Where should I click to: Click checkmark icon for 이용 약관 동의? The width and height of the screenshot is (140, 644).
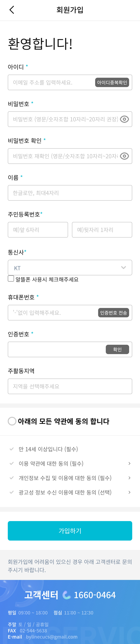tap(12, 464)
